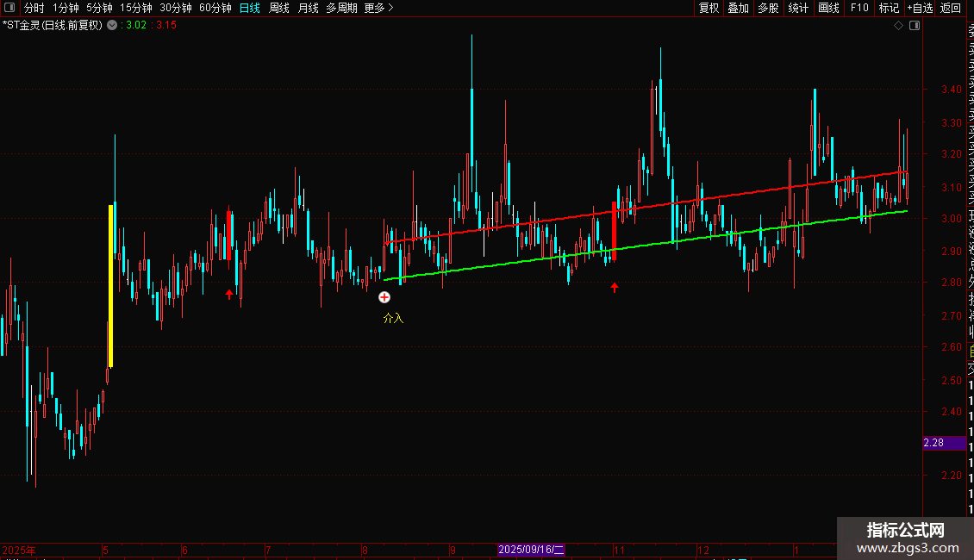Click the red up arrow near June
The width and height of the screenshot is (974, 560).
pos(229,294)
